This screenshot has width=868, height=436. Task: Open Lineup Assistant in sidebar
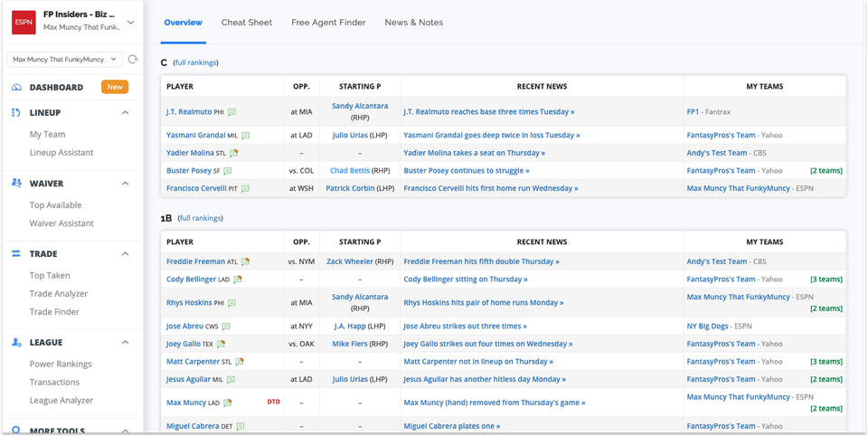(x=61, y=152)
